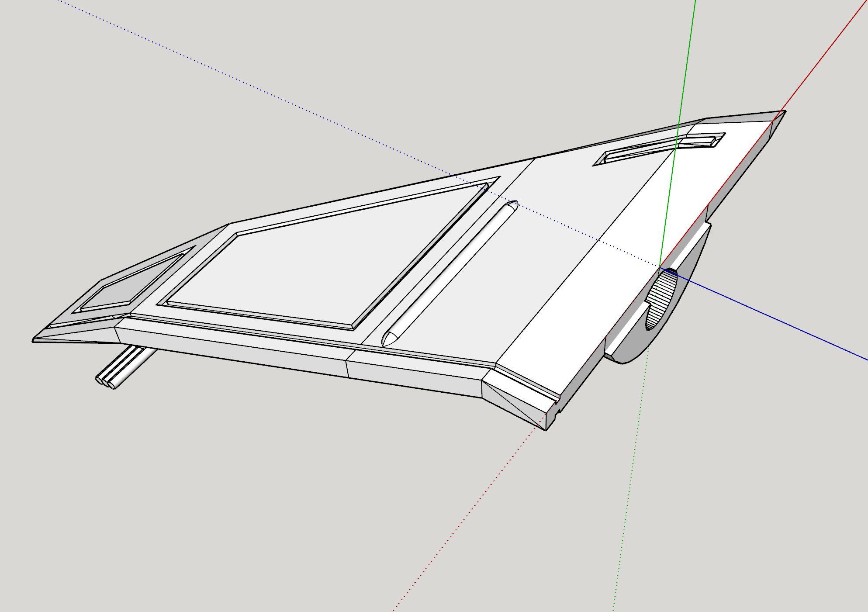The image size is (868, 612).
Task: Click the empty gray background to deselect
Action: tap(218, 524)
